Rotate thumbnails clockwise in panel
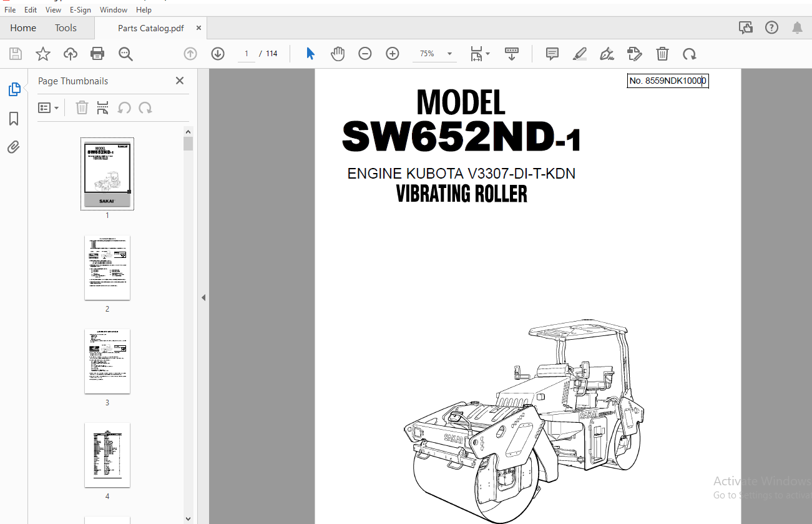This screenshot has width=812, height=524. (145, 107)
